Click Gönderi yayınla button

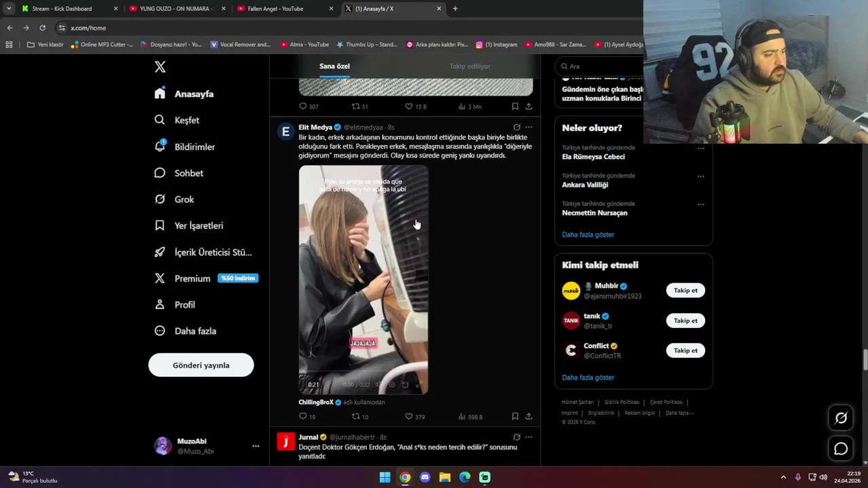tap(201, 365)
